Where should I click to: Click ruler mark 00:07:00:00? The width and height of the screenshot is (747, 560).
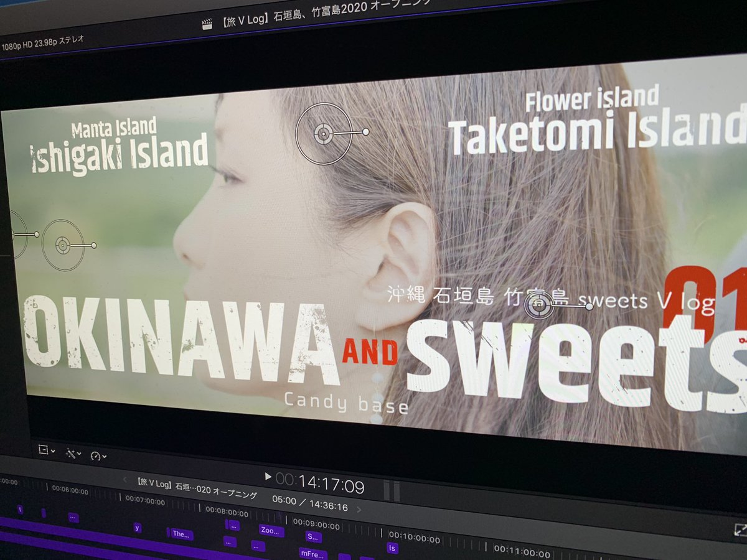click(x=144, y=499)
